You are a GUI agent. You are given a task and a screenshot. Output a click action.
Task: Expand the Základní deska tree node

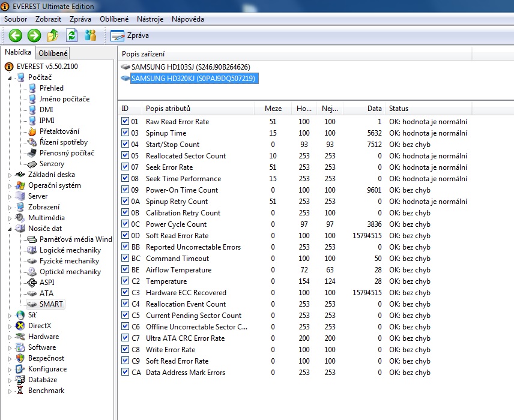[x=10, y=175]
